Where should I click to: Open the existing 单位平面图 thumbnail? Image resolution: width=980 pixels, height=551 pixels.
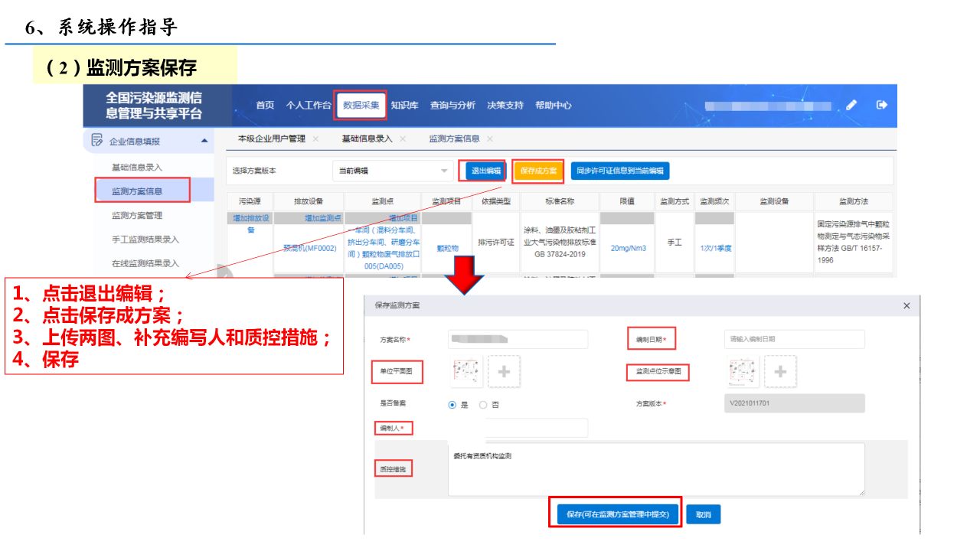click(465, 371)
